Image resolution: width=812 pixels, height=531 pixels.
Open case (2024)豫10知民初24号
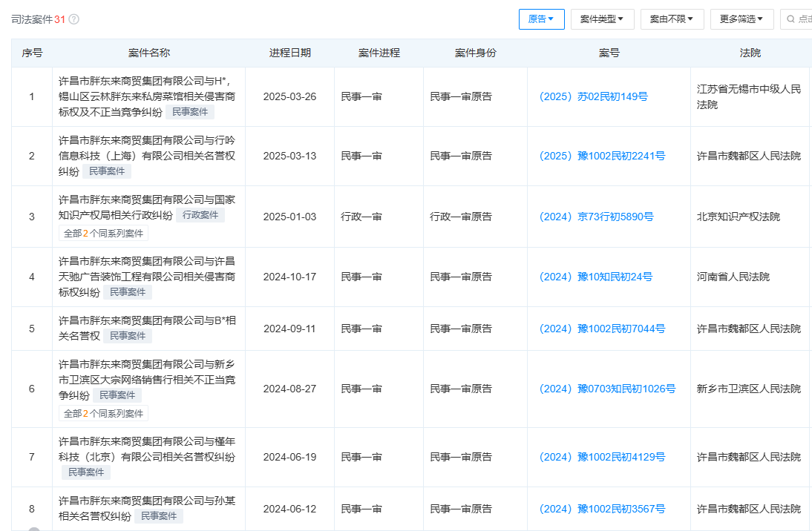(x=595, y=277)
